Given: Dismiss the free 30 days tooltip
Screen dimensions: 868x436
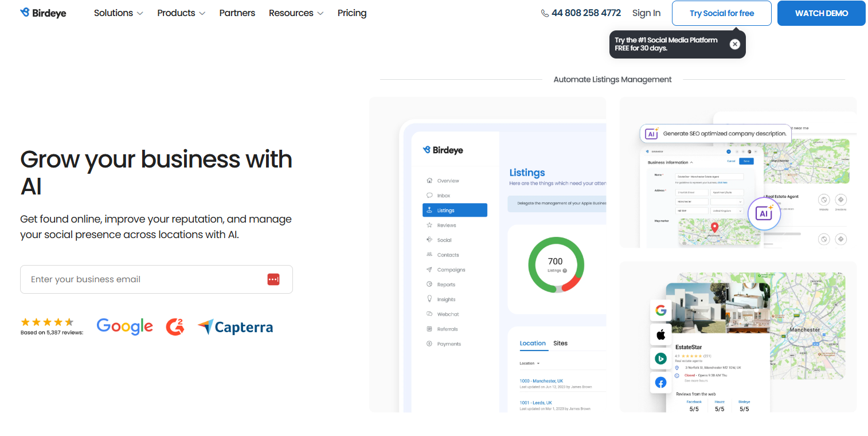Looking at the screenshot, I should (x=734, y=44).
